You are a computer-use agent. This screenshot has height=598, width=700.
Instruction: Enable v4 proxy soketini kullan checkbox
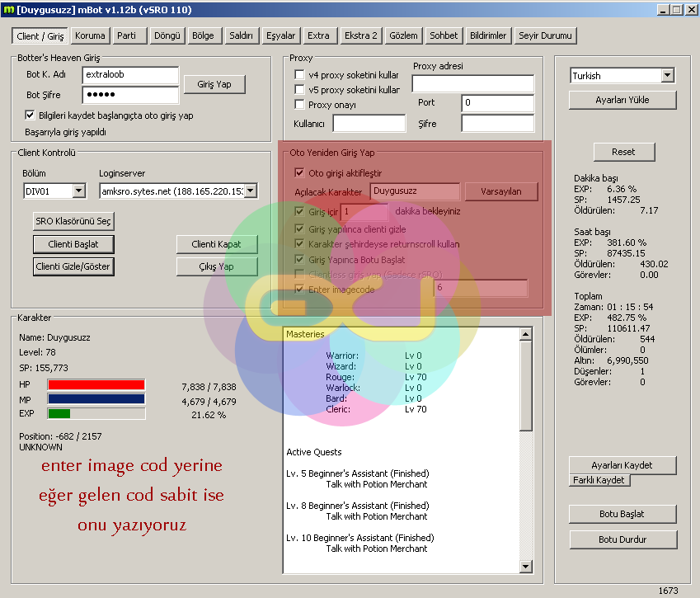[x=299, y=74]
